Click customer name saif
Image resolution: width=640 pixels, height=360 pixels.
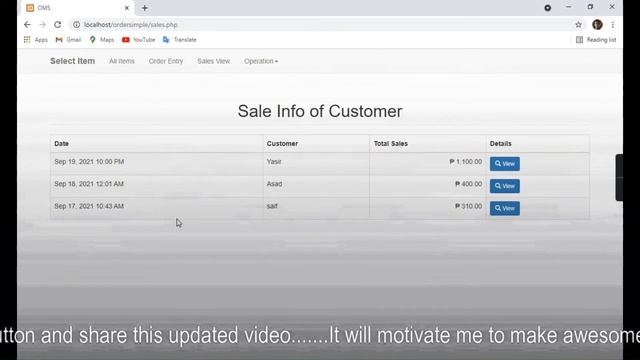point(272,206)
